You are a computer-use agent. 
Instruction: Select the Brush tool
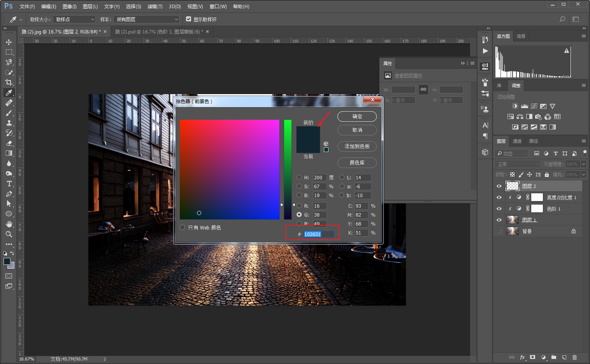tap(9, 113)
